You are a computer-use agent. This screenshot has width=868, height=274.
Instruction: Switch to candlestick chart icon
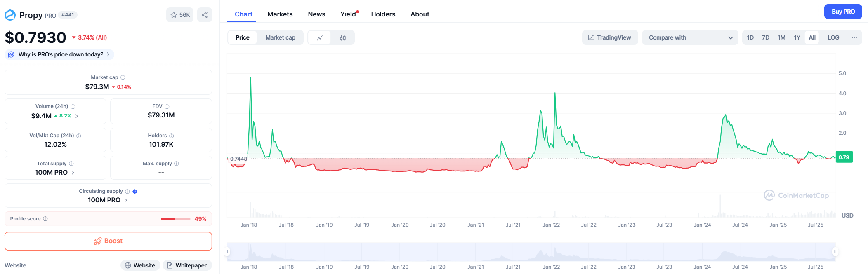coord(343,37)
